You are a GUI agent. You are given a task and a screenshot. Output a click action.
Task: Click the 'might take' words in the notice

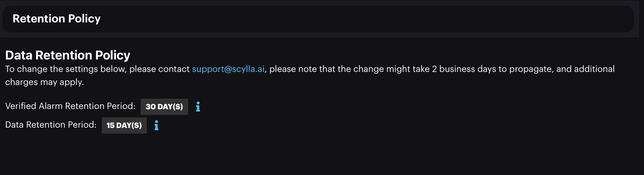[408, 69]
